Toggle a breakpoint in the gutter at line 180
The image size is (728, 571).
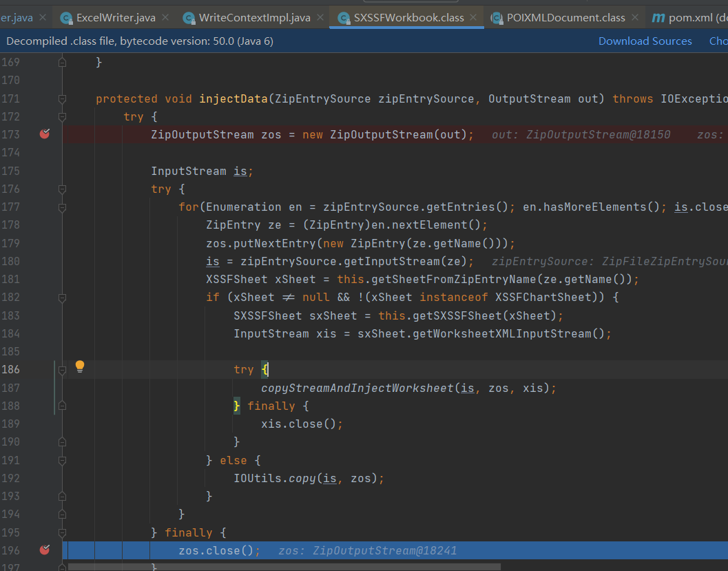(x=45, y=260)
